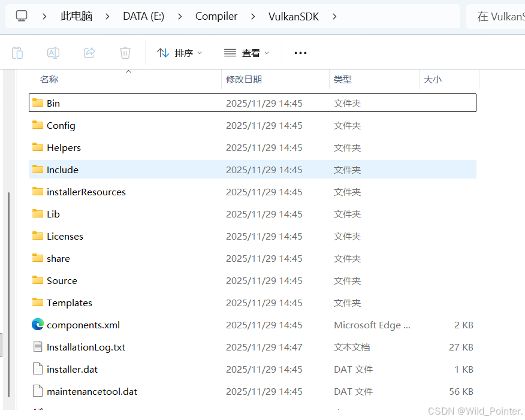Expand breadcrumb chevron after VulkanSDK
Viewport: 525px width, 420px height.
pos(334,16)
